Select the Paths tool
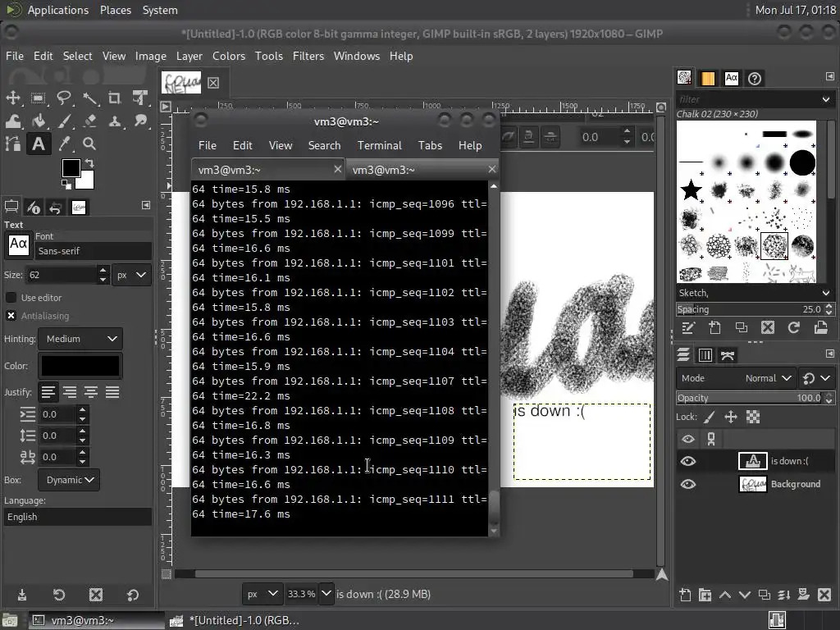This screenshot has width=840, height=630. 13,144
